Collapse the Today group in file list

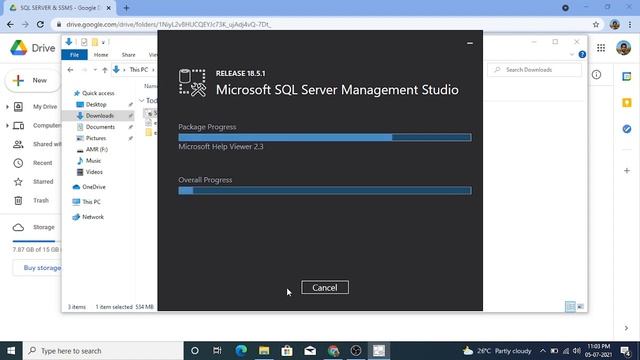click(x=142, y=100)
